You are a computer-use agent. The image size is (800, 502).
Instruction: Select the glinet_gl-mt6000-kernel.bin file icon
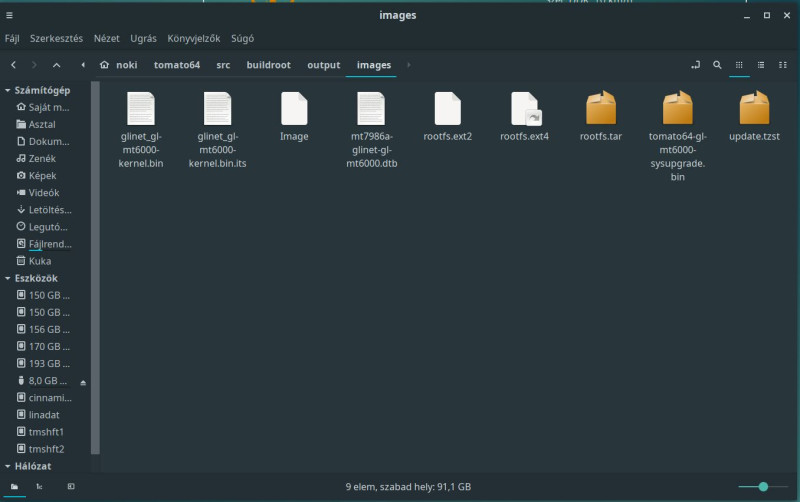pos(141,108)
